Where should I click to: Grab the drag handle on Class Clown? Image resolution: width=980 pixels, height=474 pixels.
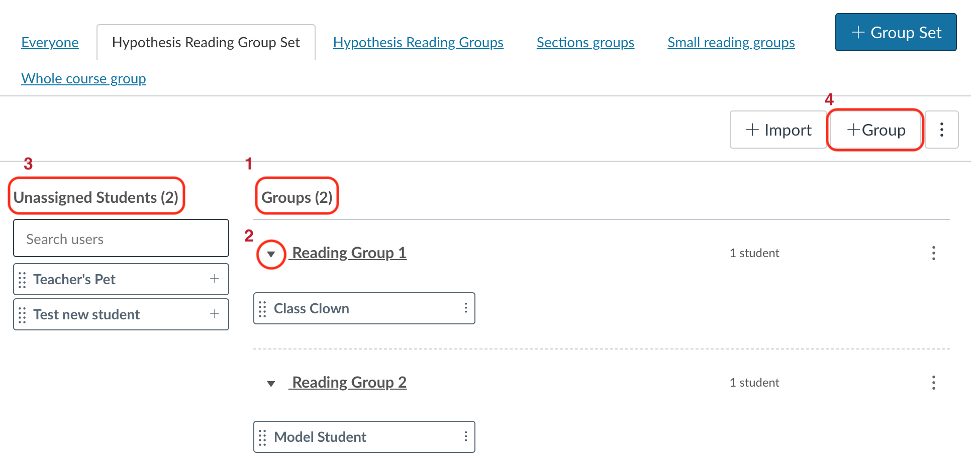pos(262,308)
